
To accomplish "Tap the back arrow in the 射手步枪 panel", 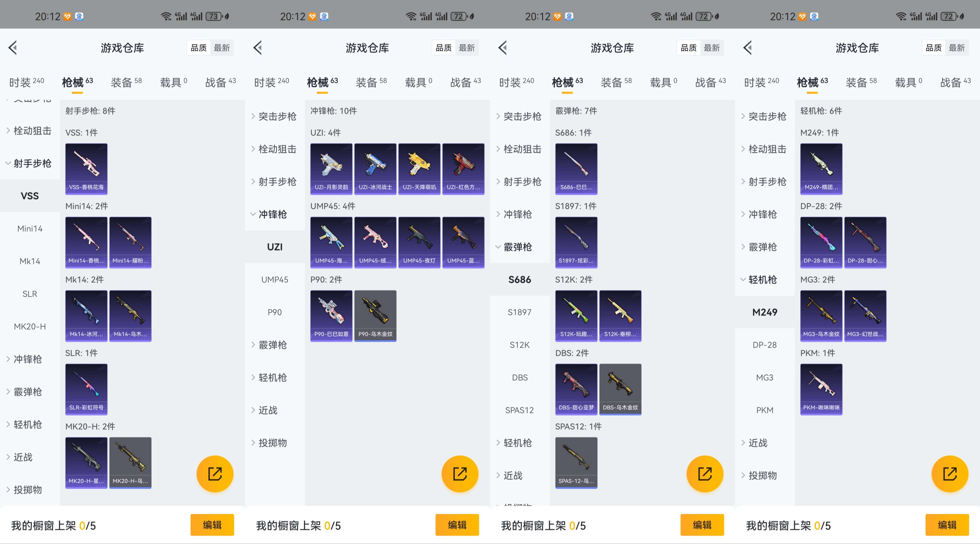I will click(x=13, y=48).
